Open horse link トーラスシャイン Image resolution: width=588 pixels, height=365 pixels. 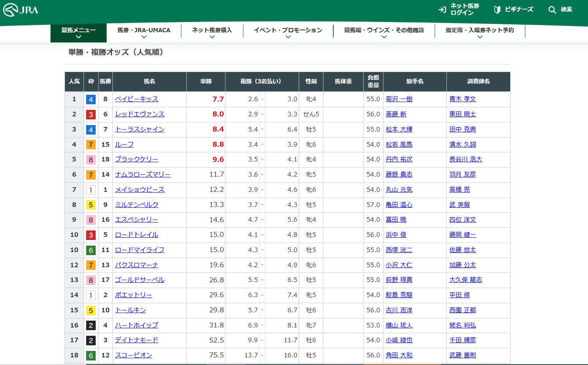pyautogui.click(x=139, y=129)
